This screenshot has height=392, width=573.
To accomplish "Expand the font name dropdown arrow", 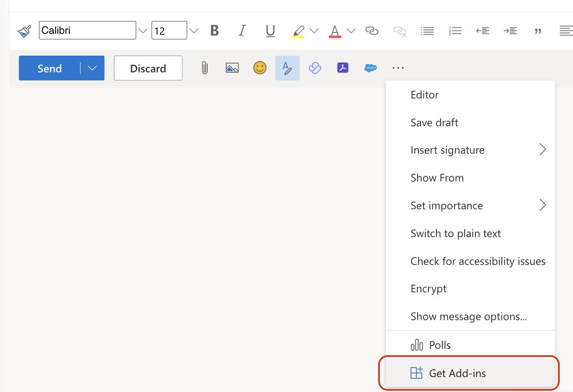I will click(143, 31).
